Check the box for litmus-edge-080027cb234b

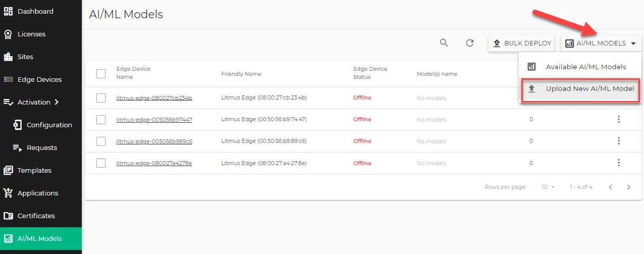[101, 98]
